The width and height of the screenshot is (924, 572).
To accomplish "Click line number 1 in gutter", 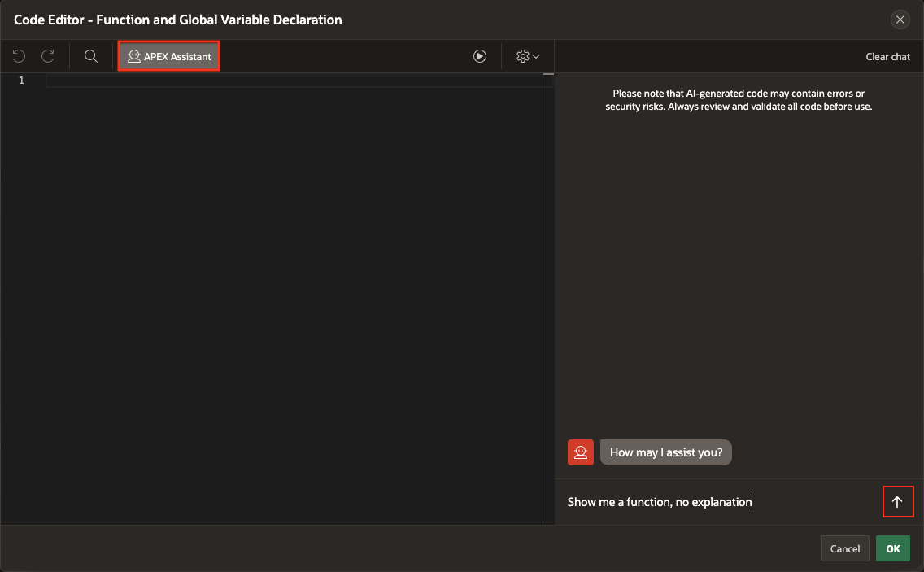I will tap(21, 81).
